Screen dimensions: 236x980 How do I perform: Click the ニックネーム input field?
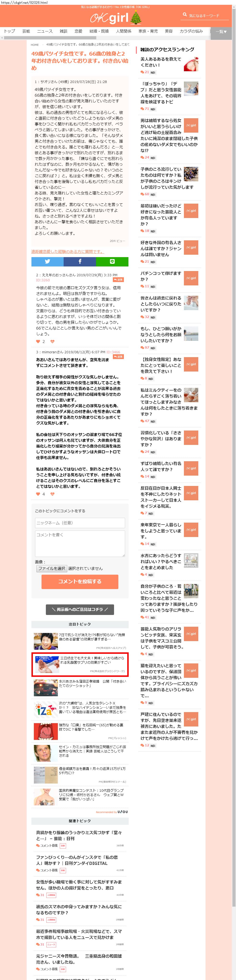pyautogui.click(x=80, y=523)
